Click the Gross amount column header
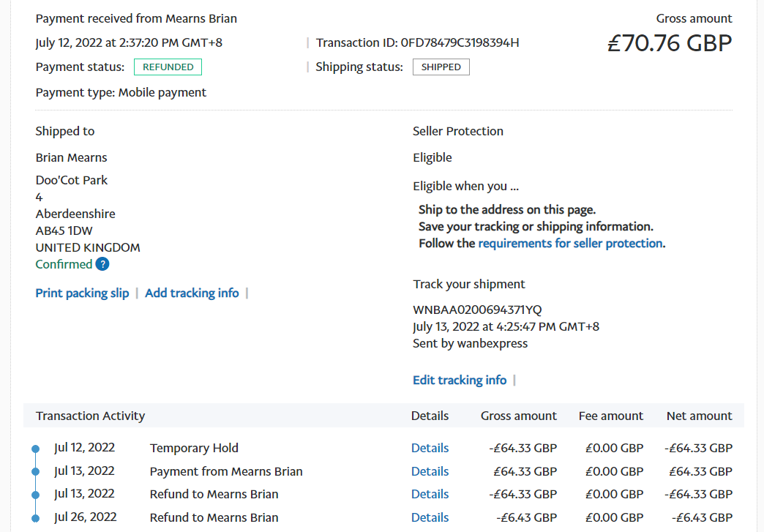The image size is (764, 532). coord(518,416)
